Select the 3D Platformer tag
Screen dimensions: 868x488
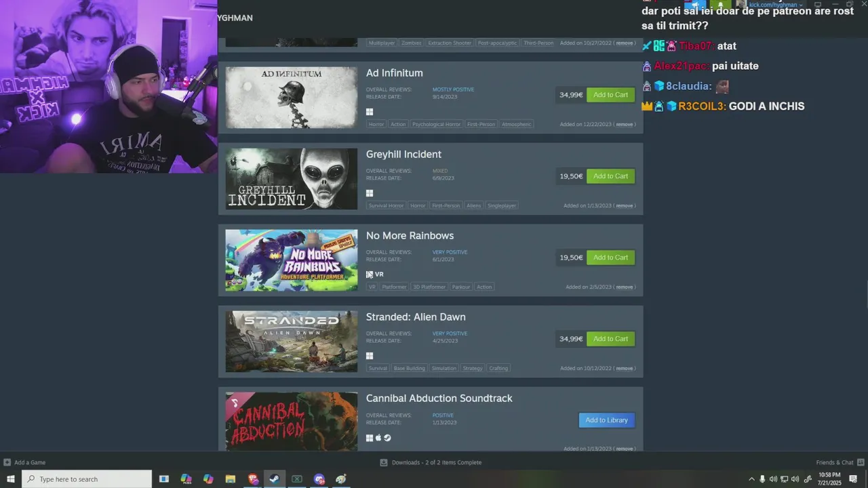click(429, 287)
